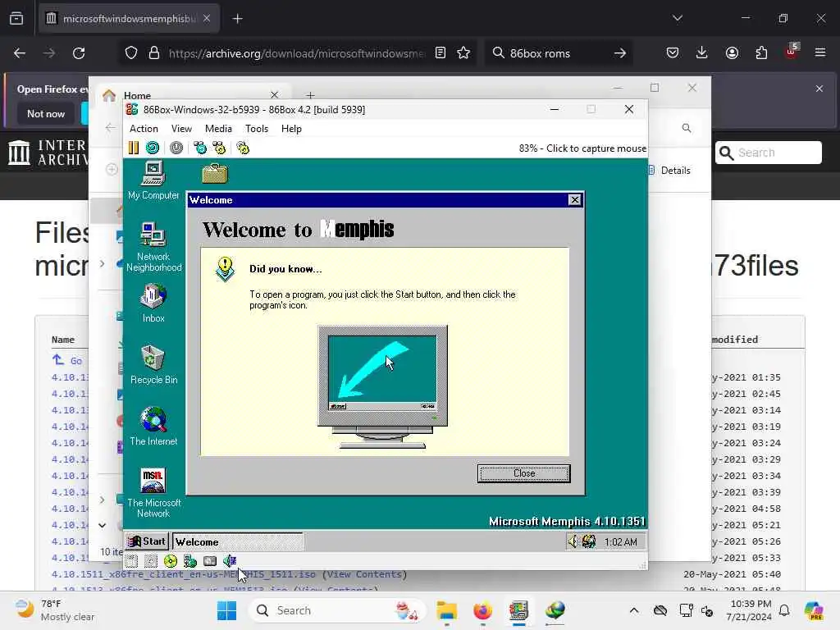Viewport: 840px width, 630px height.
Task: Open the View menu in 86Box
Action: click(181, 129)
